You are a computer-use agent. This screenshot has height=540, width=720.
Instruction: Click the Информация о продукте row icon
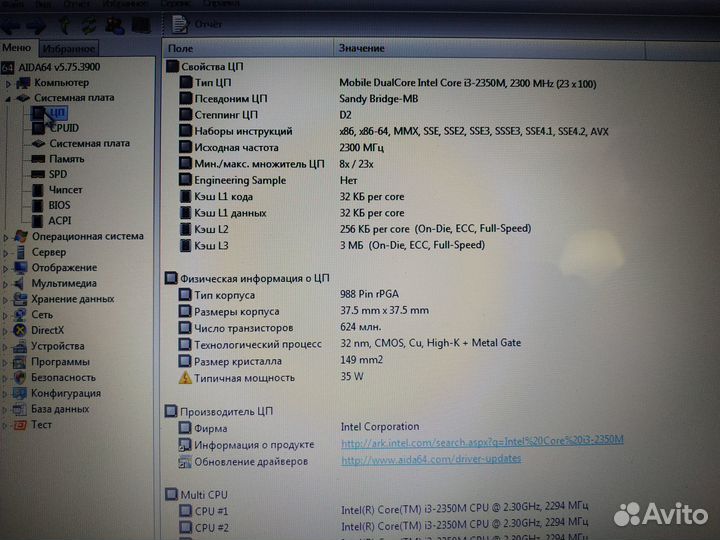coord(185,444)
